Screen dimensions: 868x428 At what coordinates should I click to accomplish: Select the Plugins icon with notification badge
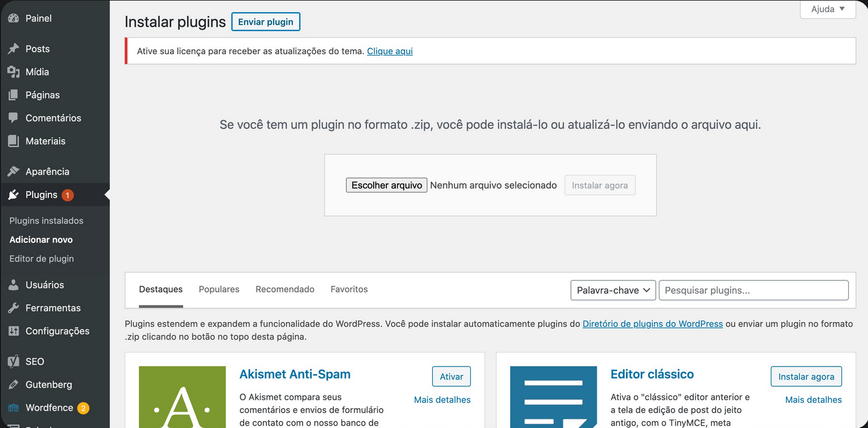(13, 195)
